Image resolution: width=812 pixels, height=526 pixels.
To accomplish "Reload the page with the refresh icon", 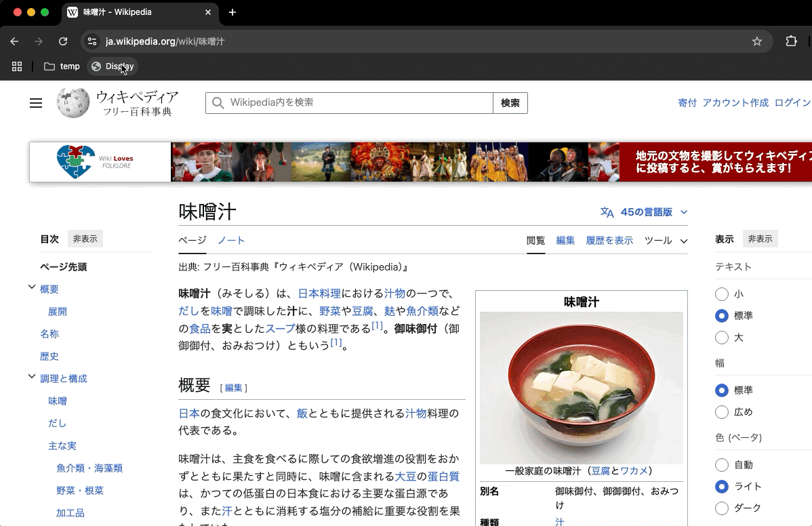I will pyautogui.click(x=63, y=41).
